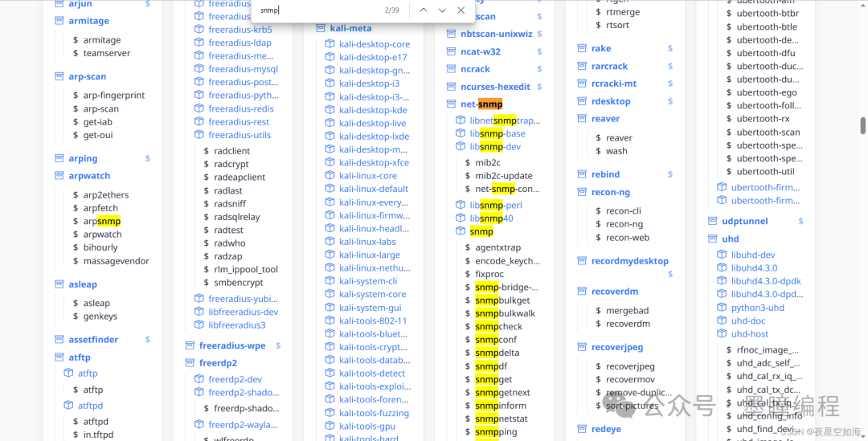Select the freeradius-ldap package link
This screenshot has width=868, height=441.
(240, 43)
